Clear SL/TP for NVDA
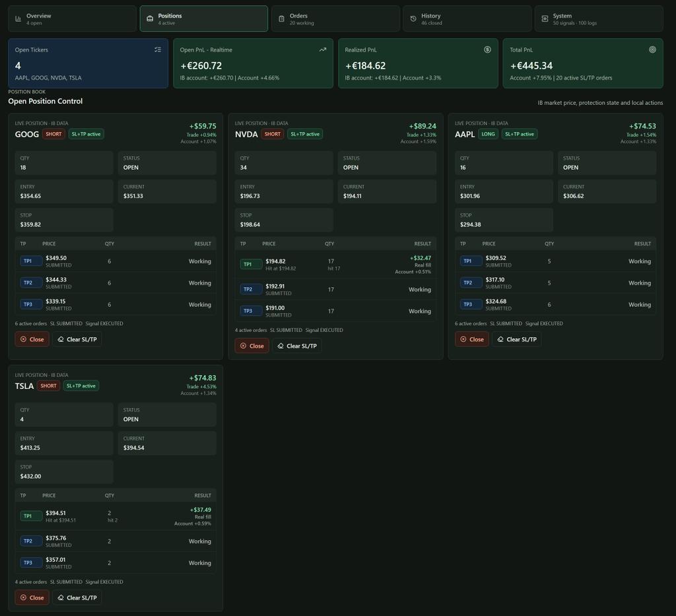This screenshot has height=616, width=676. (x=297, y=346)
